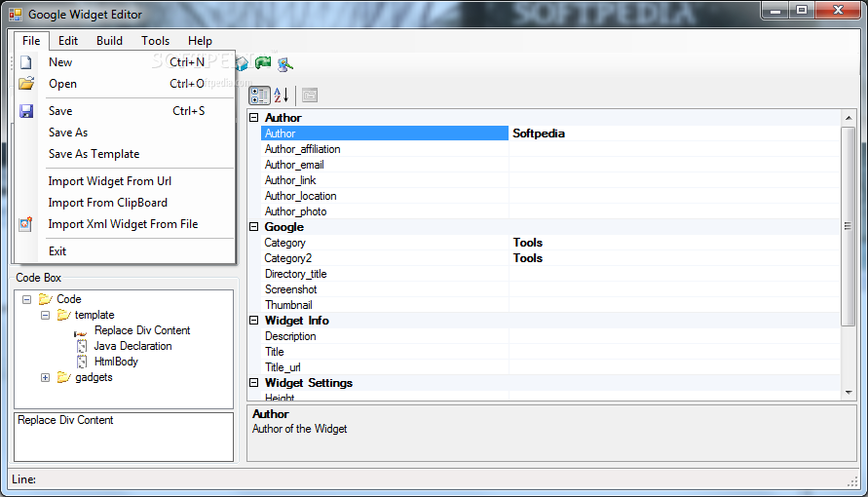868x497 pixels.
Task: Click the computer preview toolbar icon
Action: [x=284, y=64]
